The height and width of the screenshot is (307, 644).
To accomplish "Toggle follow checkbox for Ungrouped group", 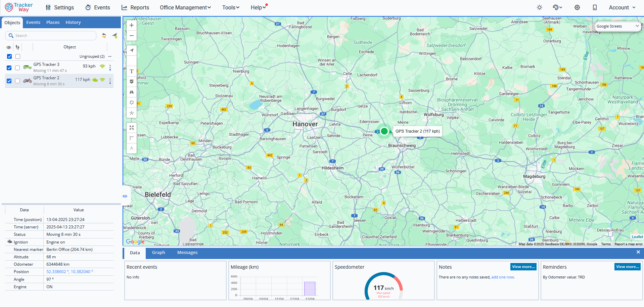I will 18,56.
